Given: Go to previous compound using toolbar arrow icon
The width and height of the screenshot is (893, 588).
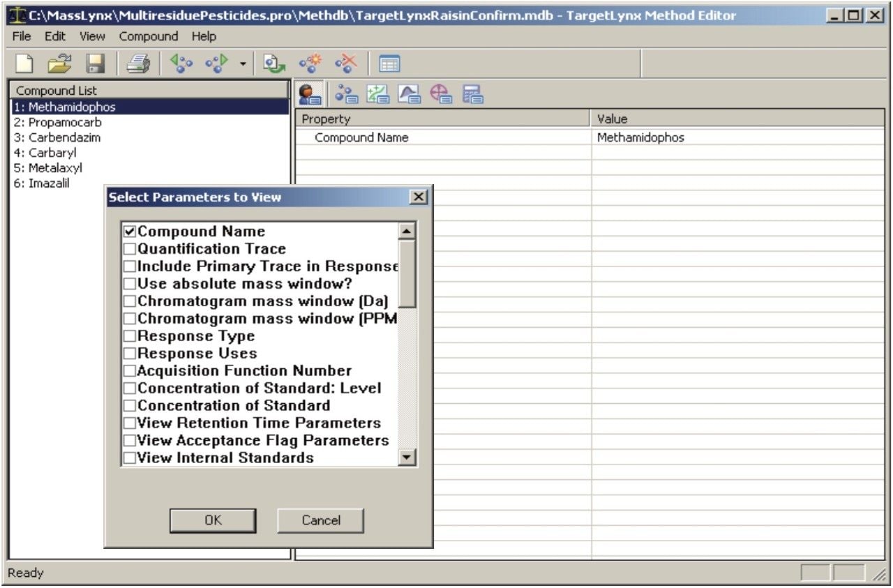Looking at the screenshot, I should [181, 64].
